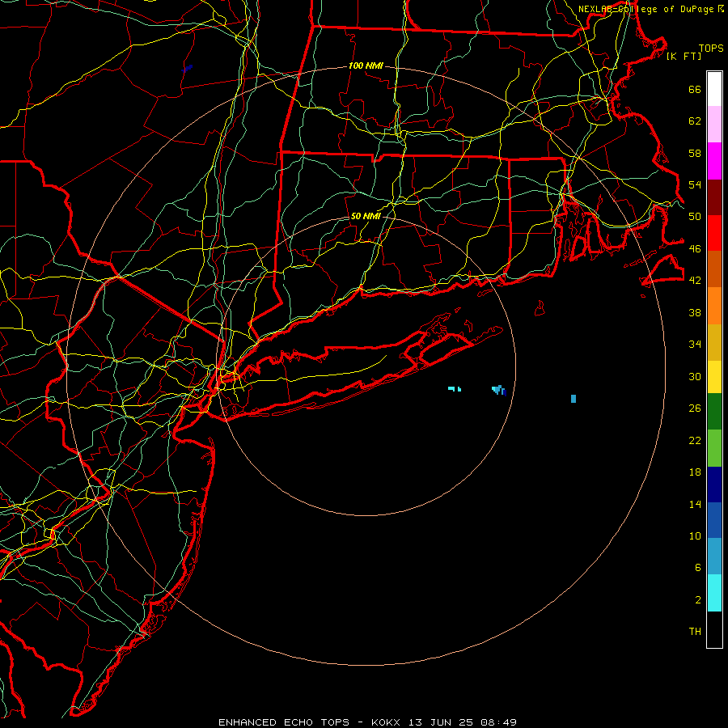Click the 50 legend value label
Viewport: 728px width, 728px height.
695,216
